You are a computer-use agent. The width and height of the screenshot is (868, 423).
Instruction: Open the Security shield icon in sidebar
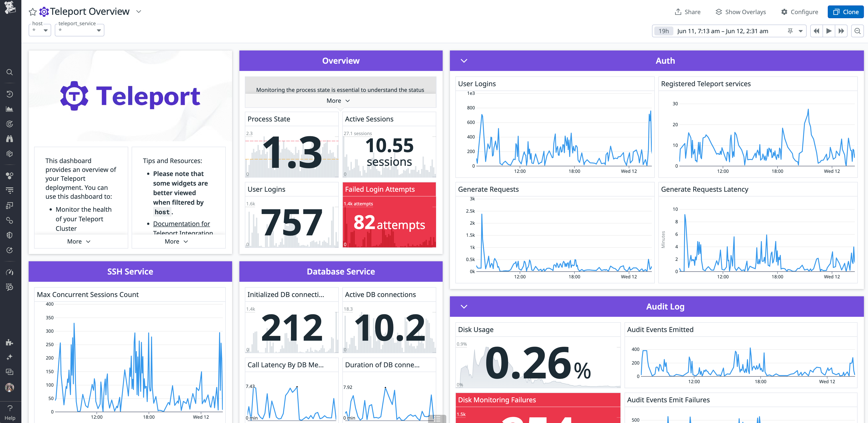click(x=10, y=235)
